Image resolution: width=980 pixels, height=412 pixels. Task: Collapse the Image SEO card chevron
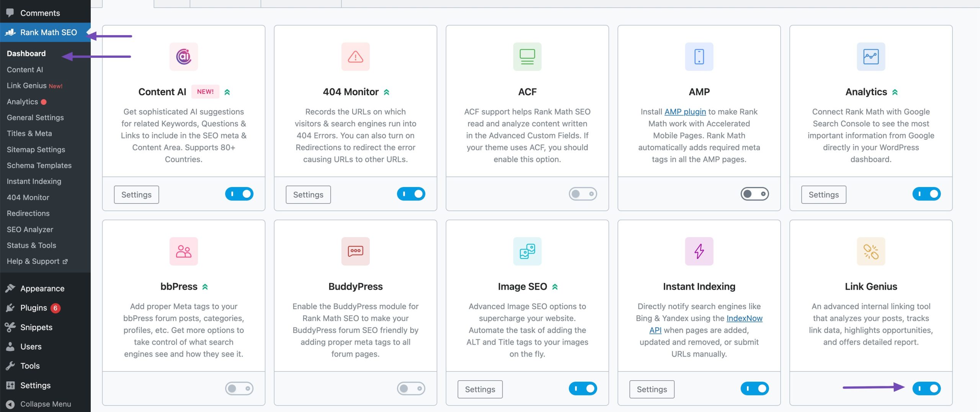555,286
